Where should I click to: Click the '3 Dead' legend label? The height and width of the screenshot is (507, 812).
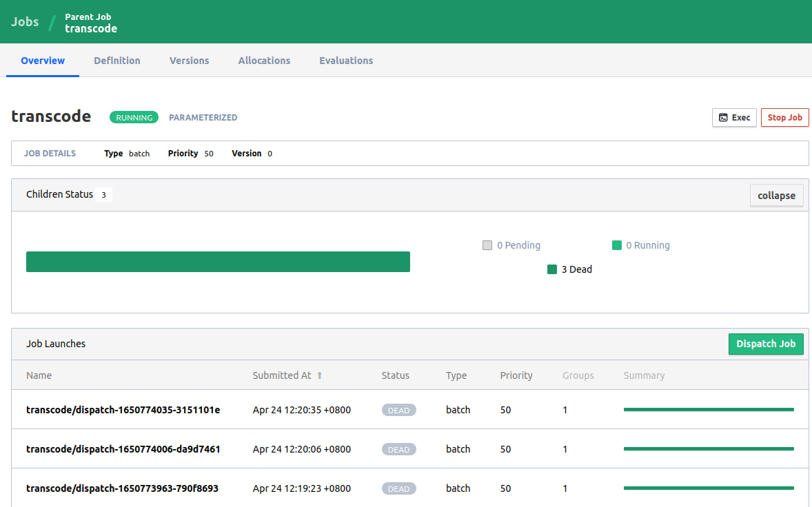coord(576,269)
